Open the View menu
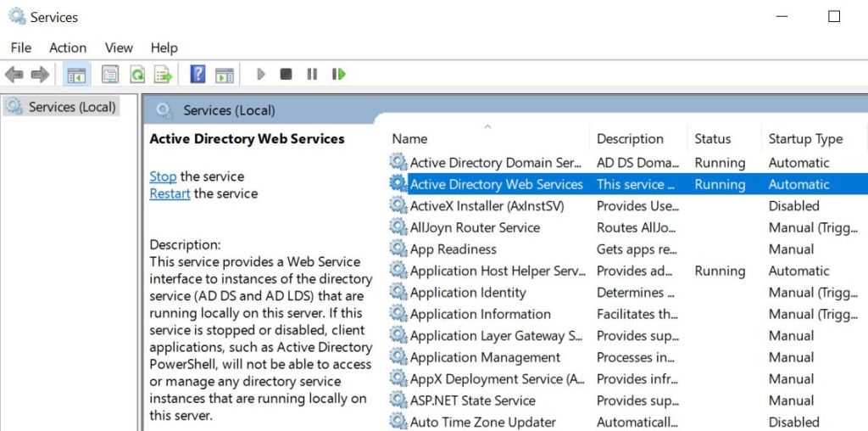The width and height of the screenshot is (868, 431). pyautogui.click(x=119, y=48)
